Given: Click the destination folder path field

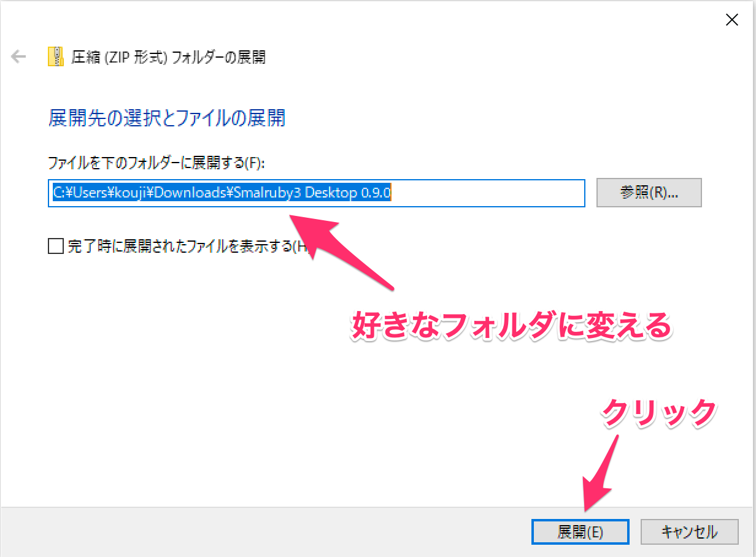Looking at the screenshot, I should (316, 193).
